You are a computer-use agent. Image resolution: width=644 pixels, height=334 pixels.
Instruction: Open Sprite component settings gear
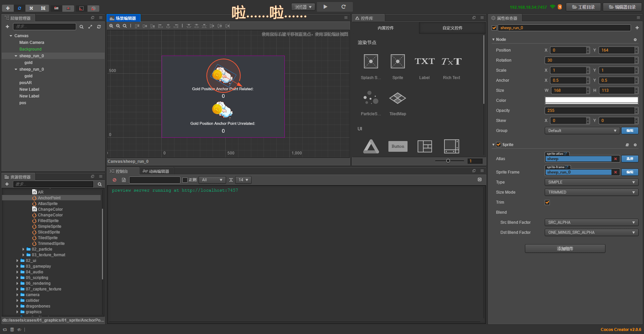point(635,145)
